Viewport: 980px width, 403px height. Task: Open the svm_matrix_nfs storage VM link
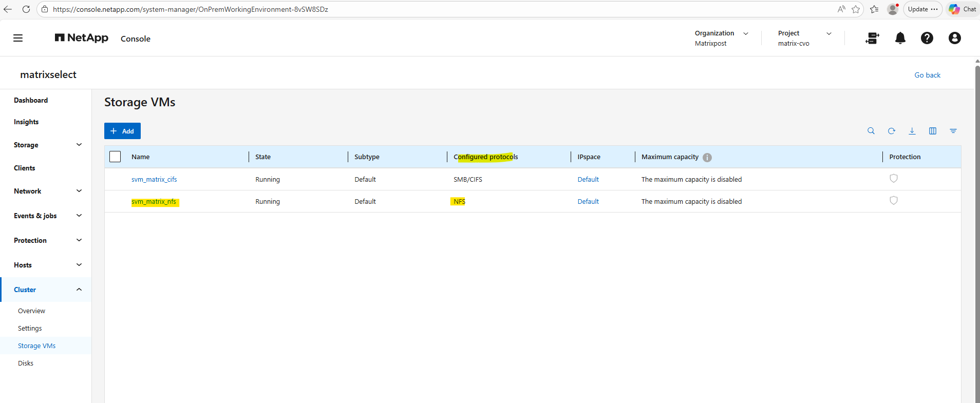pos(154,202)
